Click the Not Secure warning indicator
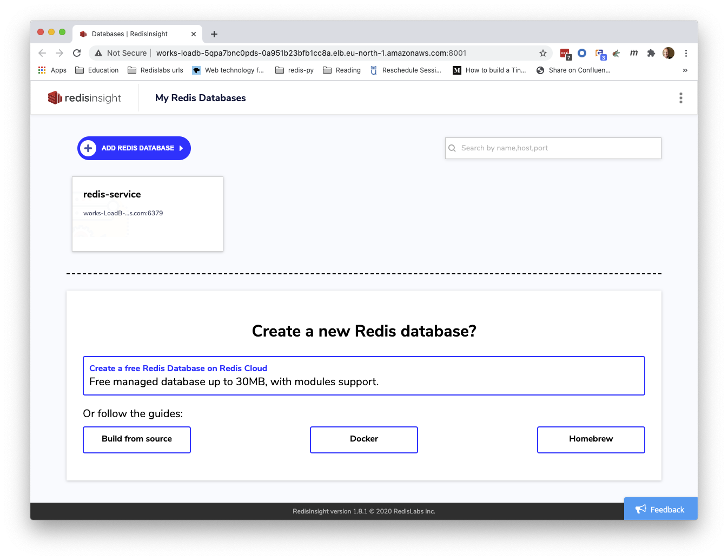This screenshot has width=728, height=560. coord(121,53)
